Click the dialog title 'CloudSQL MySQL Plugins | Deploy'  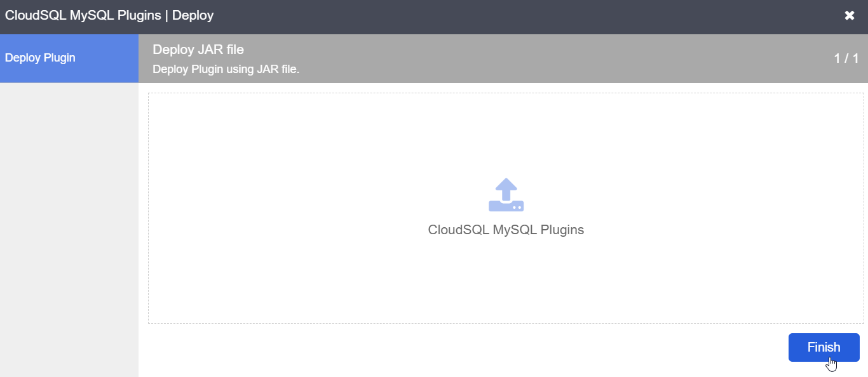click(x=109, y=15)
